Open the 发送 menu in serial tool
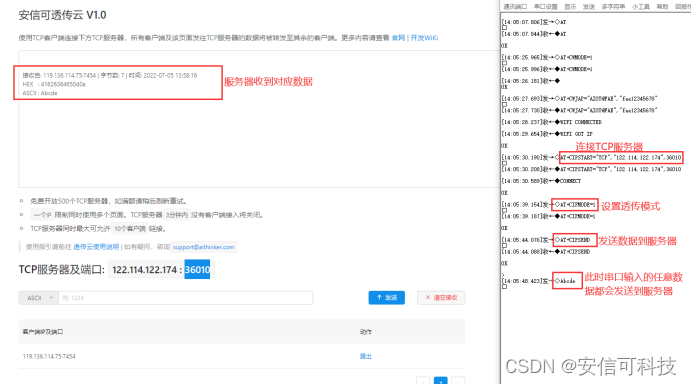 588,7
